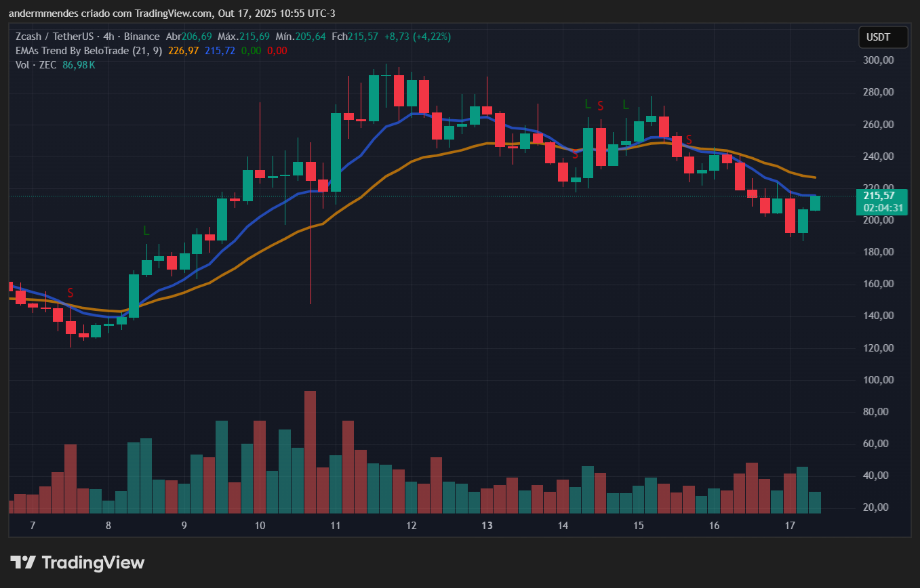Open the USDT currency selector
Image resolution: width=920 pixels, height=588 pixels.
click(883, 37)
